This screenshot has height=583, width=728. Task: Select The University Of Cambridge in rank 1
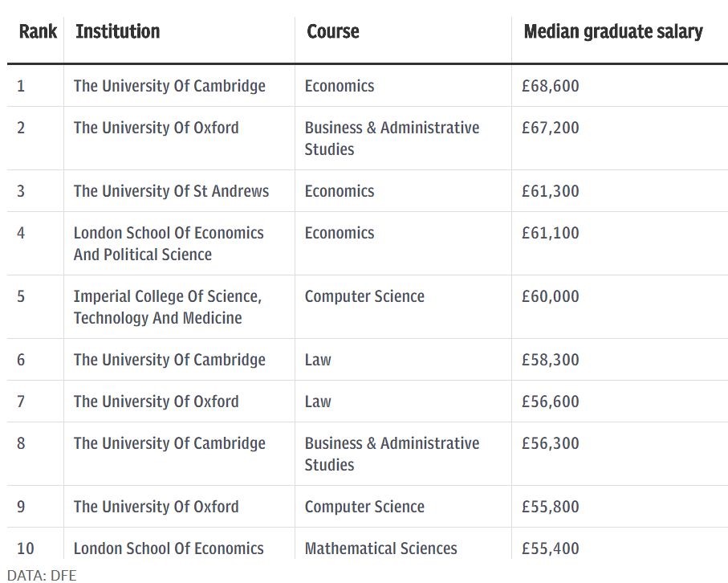(x=169, y=86)
